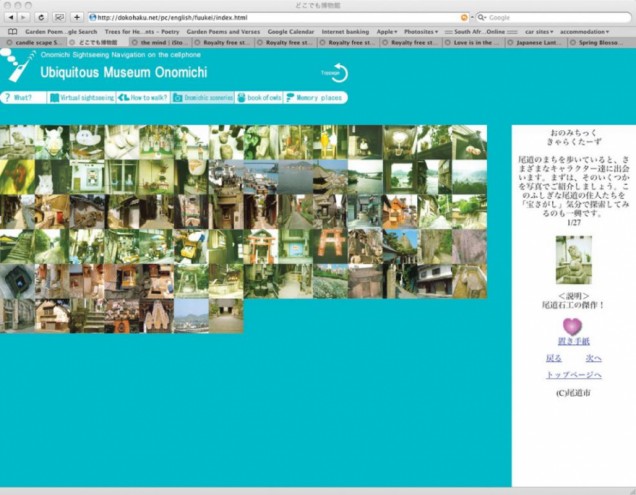
Task: Expand the car sites bookmarks dropdown
Action: pyautogui.click(x=539, y=32)
